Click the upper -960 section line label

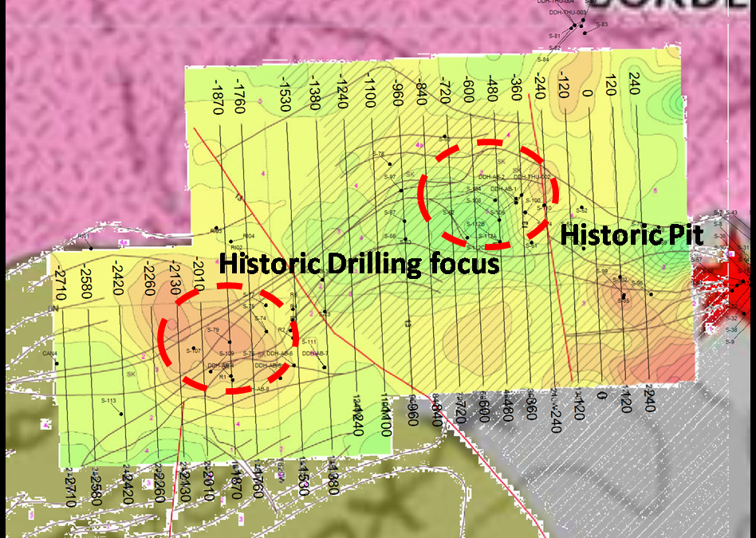397,92
